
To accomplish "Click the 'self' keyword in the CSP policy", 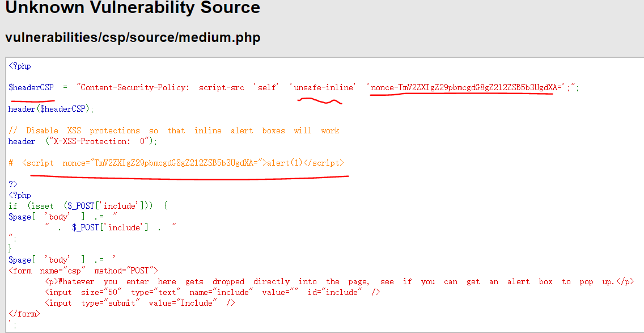I will point(266,87).
